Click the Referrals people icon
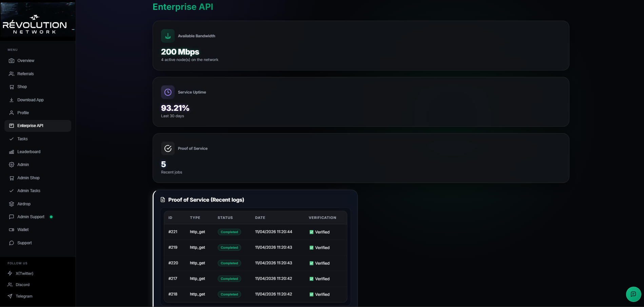 [12, 74]
